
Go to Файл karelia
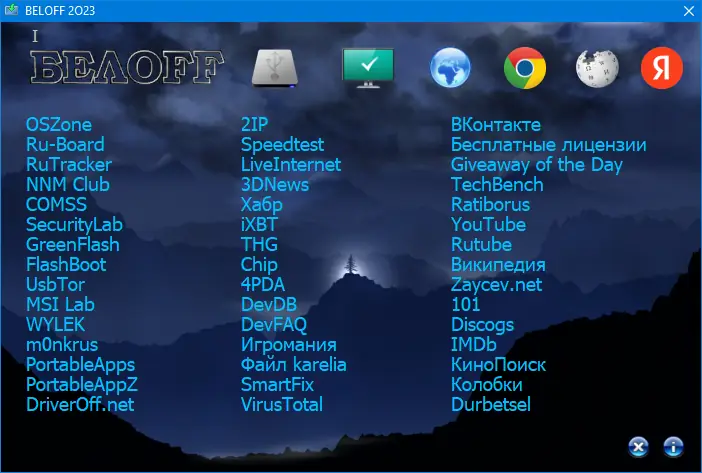point(294,365)
